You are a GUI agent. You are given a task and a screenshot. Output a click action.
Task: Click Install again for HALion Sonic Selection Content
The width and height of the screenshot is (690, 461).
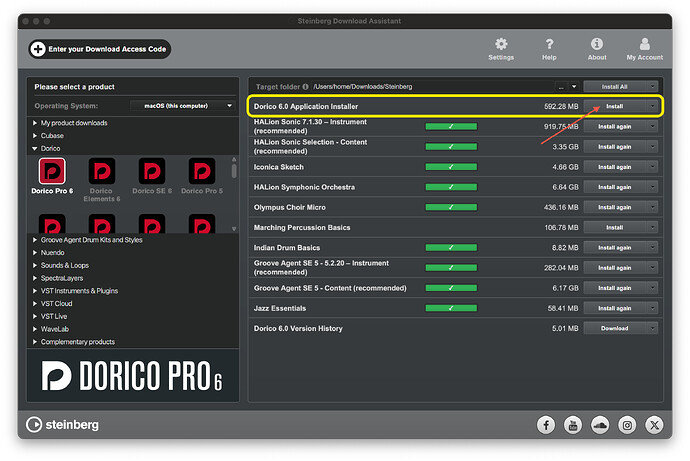(614, 146)
